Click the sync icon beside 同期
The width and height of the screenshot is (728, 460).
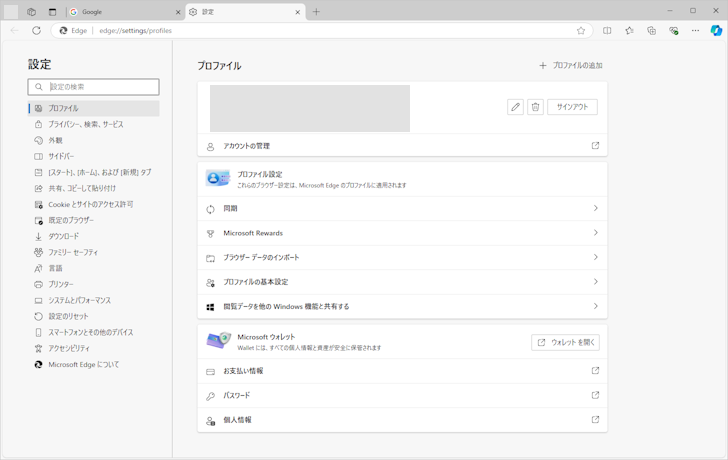click(210, 209)
